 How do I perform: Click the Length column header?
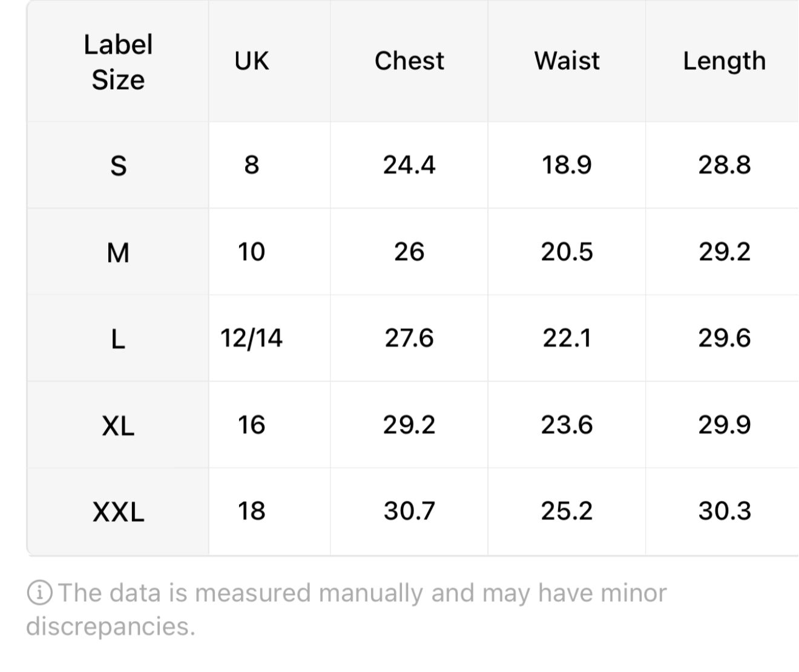pyautogui.click(x=724, y=62)
